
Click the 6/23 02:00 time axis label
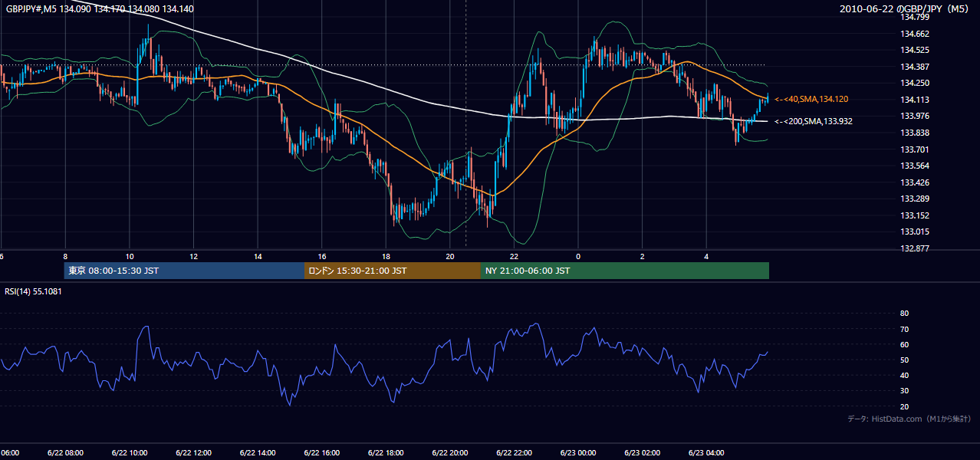click(642, 453)
